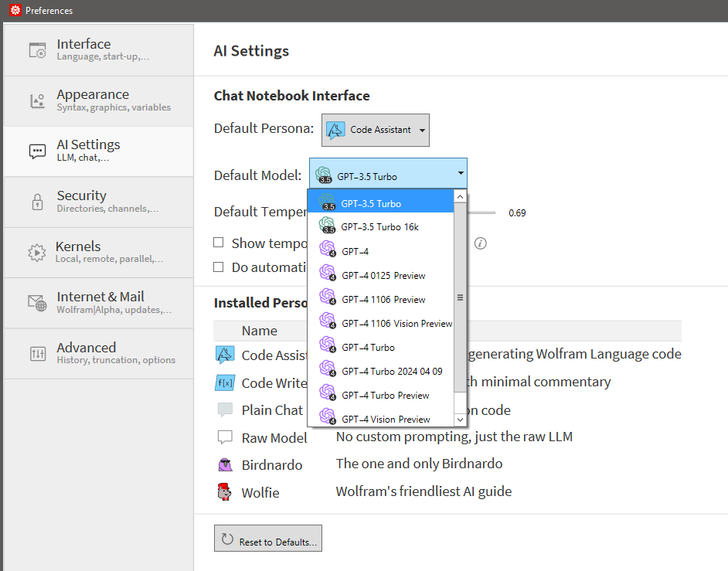This screenshot has height=571, width=728.
Task: Open the Default Persona dropdown
Action: coord(376,130)
